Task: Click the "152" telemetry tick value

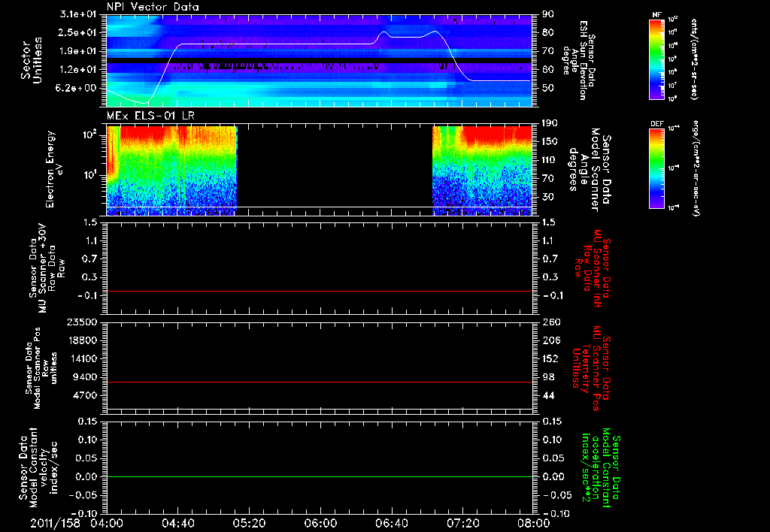Action: point(550,358)
